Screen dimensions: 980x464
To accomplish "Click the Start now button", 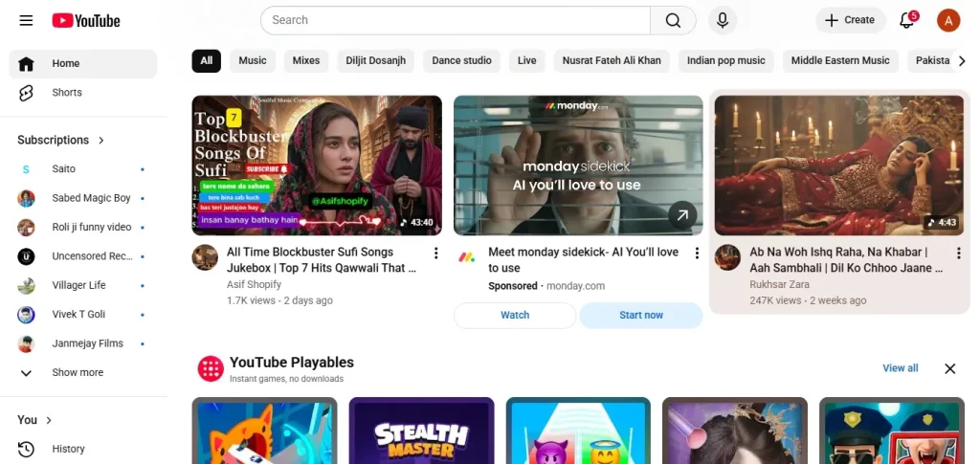I will pos(641,316).
